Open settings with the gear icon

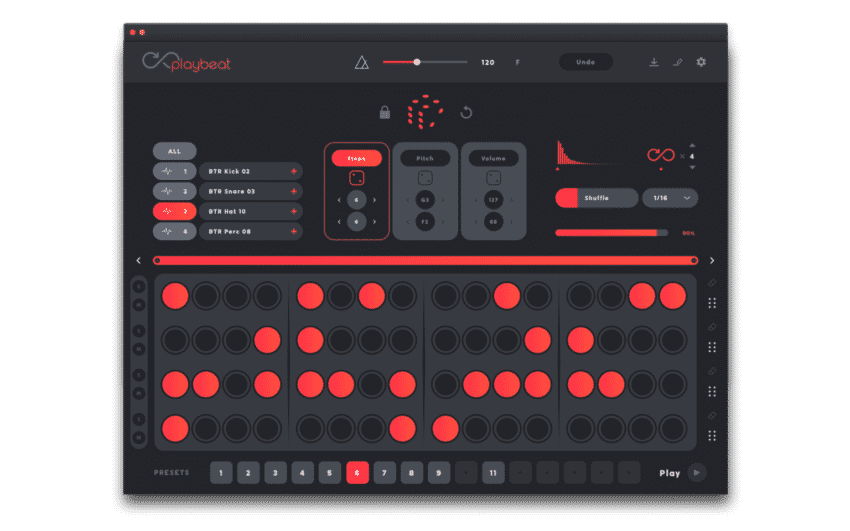coord(701,62)
